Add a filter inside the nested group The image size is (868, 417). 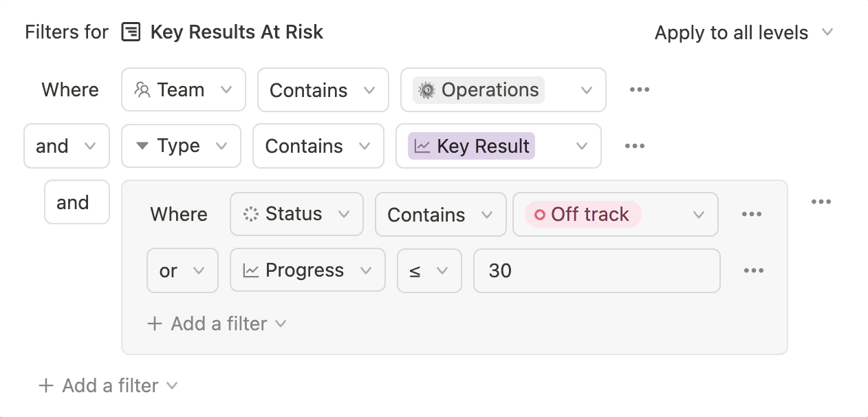(208, 323)
